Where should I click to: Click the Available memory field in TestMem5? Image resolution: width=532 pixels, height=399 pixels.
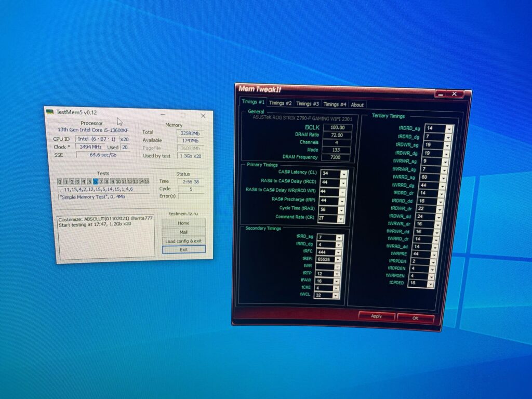tap(190, 141)
